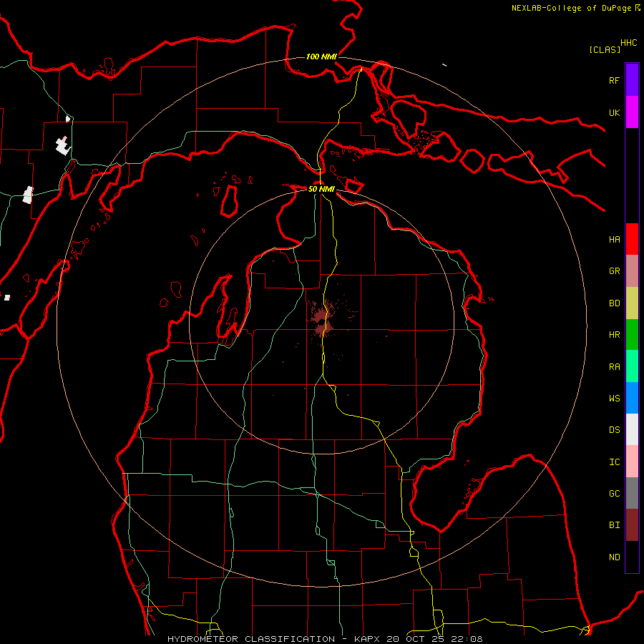Click the 100 NMI range ring label

pyautogui.click(x=321, y=57)
